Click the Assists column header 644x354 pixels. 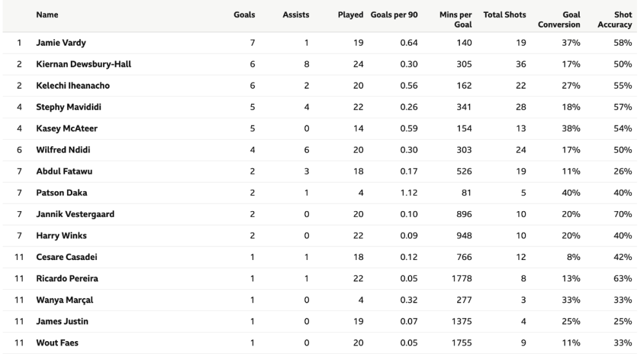(x=296, y=14)
